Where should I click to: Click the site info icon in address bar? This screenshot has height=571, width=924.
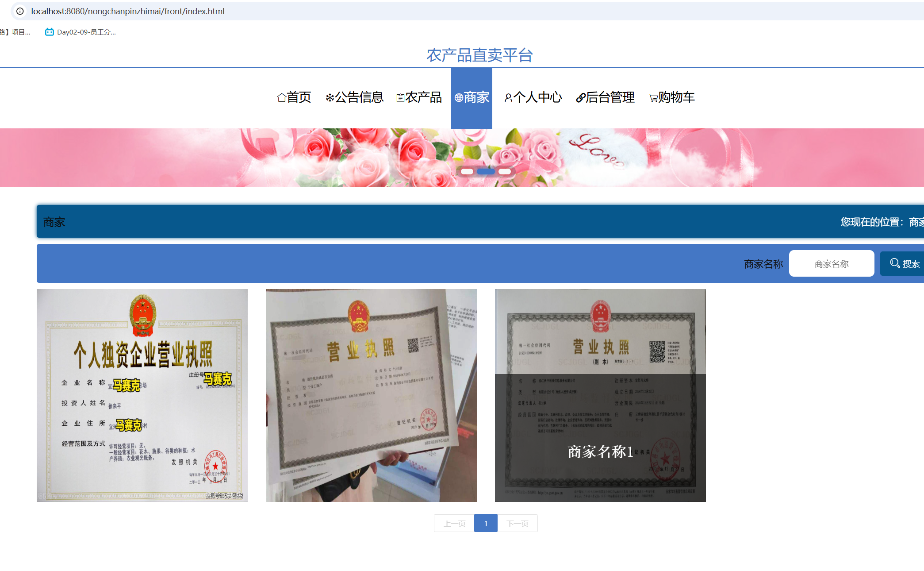pyautogui.click(x=20, y=11)
